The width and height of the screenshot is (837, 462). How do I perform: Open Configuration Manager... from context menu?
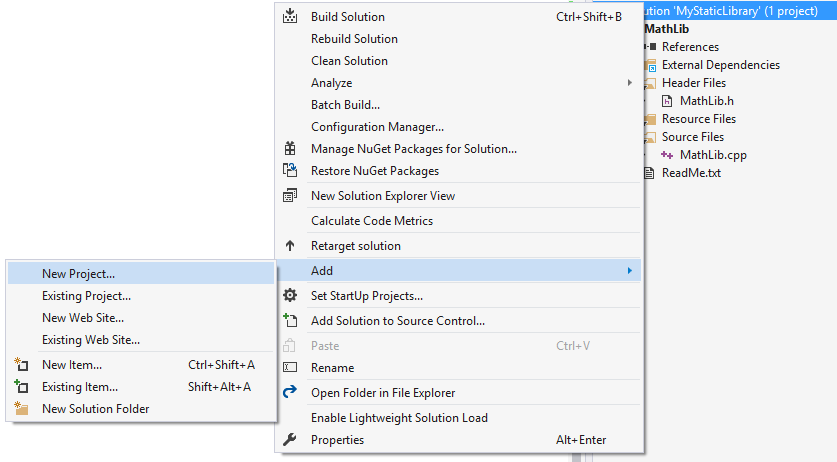click(377, 127)
